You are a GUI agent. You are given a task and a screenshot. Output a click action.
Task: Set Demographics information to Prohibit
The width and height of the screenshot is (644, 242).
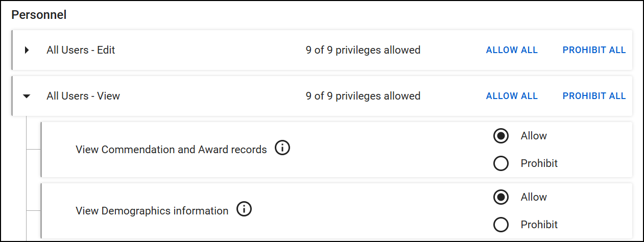(501, 225)
